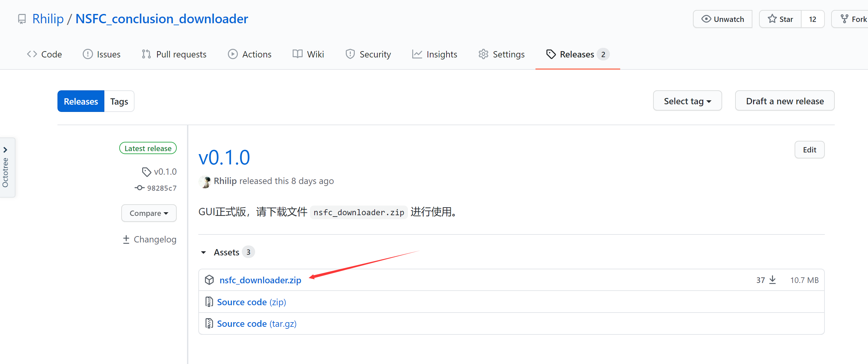Image resolution: width=868 pixels, height=364 pixels.
Task: Click the Latest release badge
Action: pos(148,148)
